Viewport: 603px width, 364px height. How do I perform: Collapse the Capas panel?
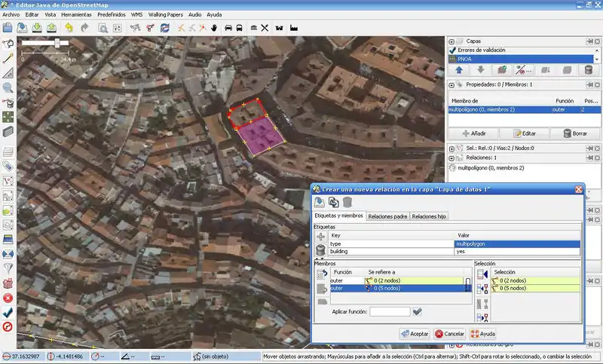(451, 41)
